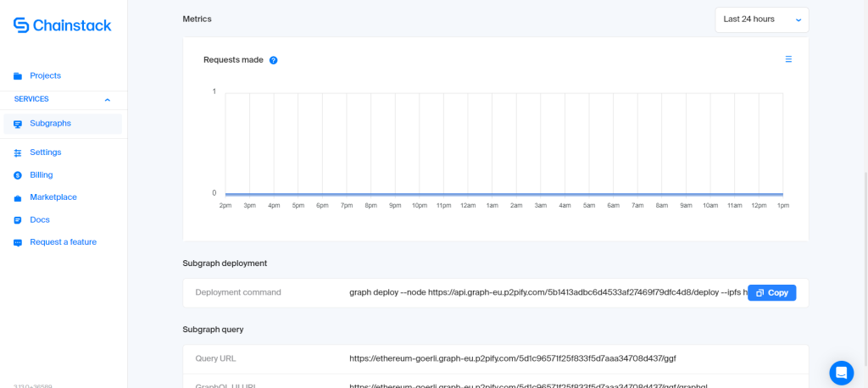868x388 pixels.
Task: Click the Docs page icon
Action: pyautogui.click(x=18, y=220)
